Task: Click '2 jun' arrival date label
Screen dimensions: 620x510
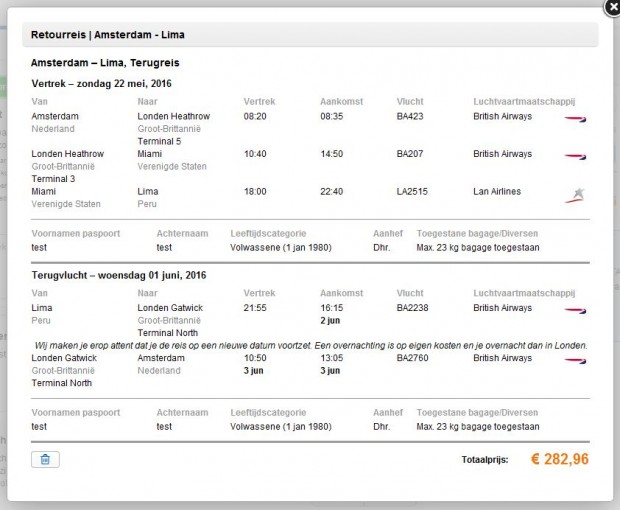Action: pos(330,320)
